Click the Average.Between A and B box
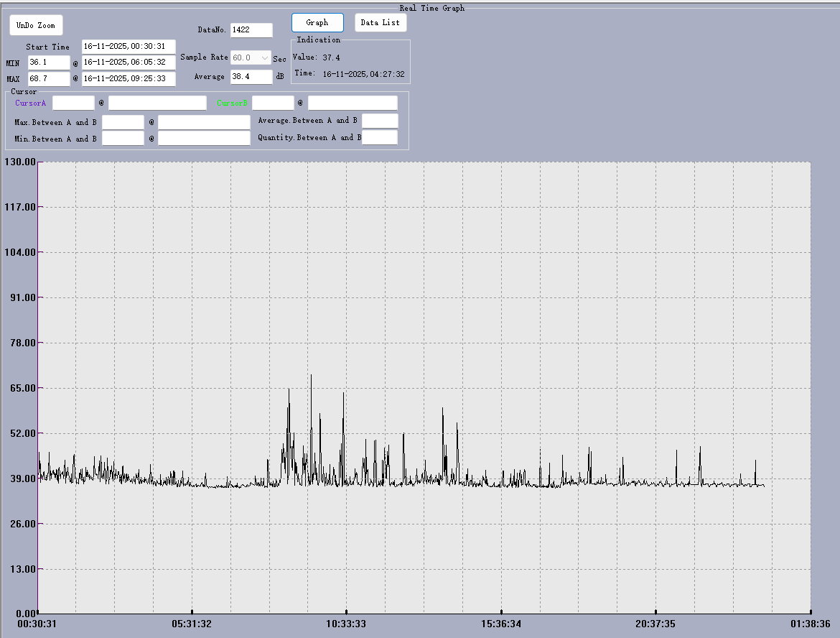Viewport: 840px width, 638px height. click(x=380, y=121)
